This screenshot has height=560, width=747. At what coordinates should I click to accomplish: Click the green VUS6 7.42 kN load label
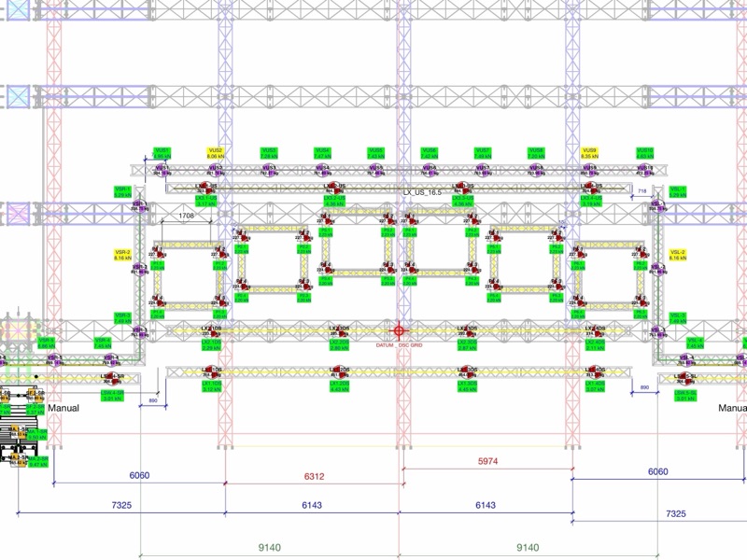(x=430, y=153)
